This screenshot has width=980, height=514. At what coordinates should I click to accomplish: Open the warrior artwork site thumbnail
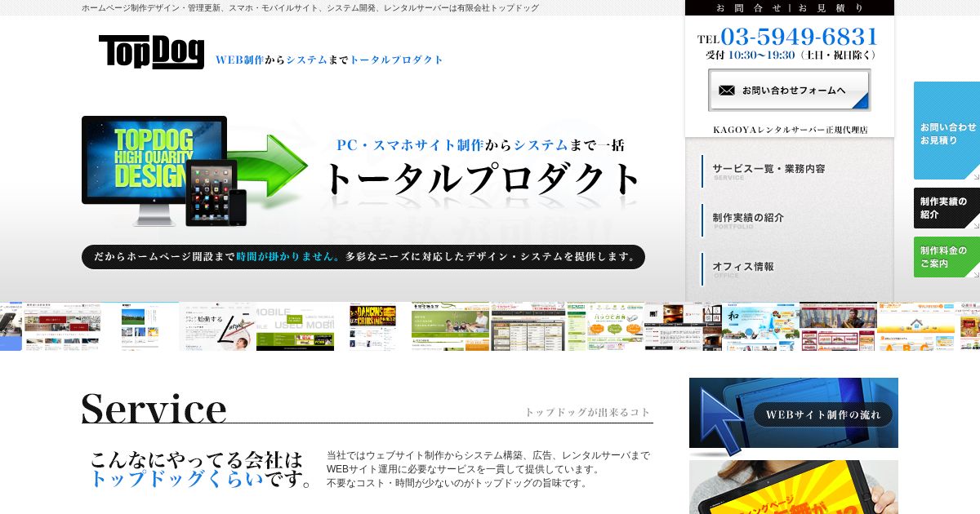coord(838,326)
